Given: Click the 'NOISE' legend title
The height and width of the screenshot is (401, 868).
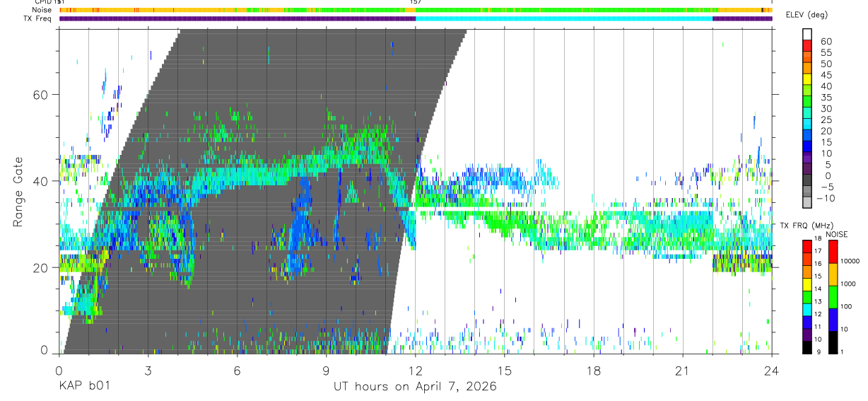Looking at the screenshot, I should [837, 234].
